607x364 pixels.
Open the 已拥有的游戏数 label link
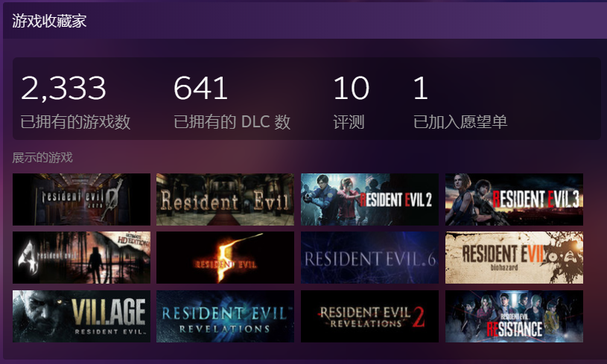click(x=75, y=122)
